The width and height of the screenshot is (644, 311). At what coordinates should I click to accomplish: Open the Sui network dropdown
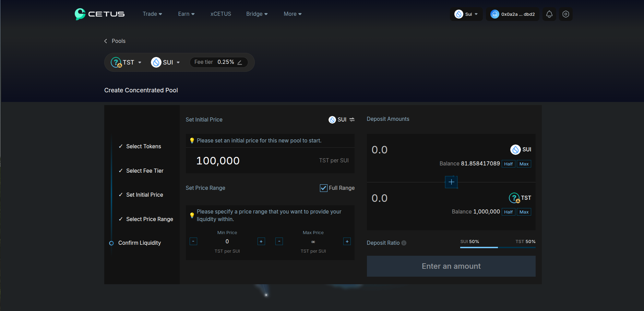(x=466, y=14)
